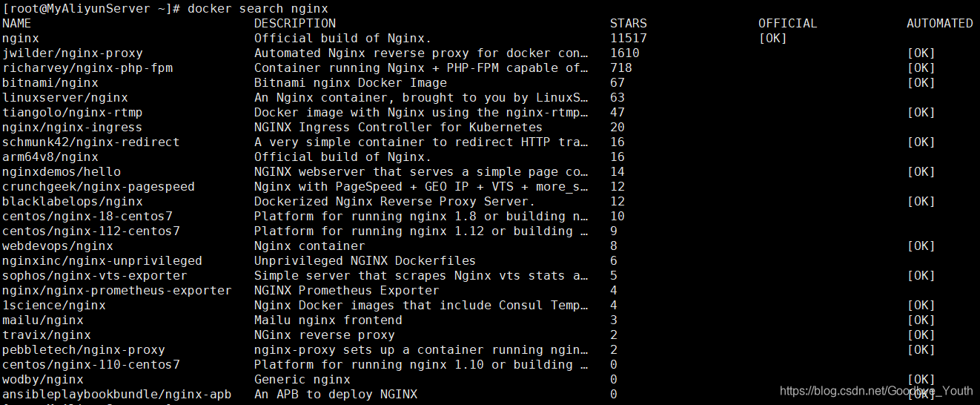Select the AUTOMATED column header
The image size is (980, 405).
[940, 23]
